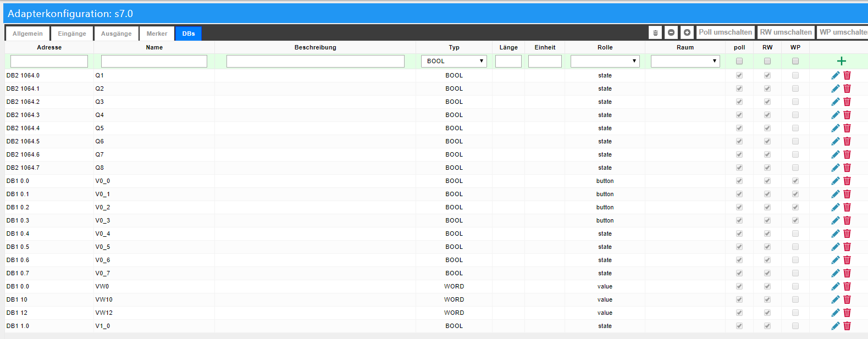Click the green plus add-row icon
This screenshot has width=868, height=339.
[x=841, y=61]
